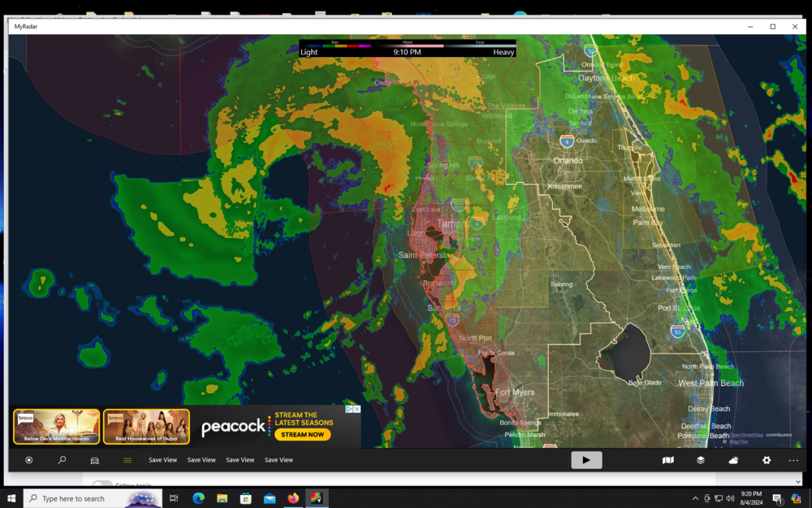The width and height of the screenshot is (812, 508).
Task: Select the leftmost Save View button
Action: 162,460
